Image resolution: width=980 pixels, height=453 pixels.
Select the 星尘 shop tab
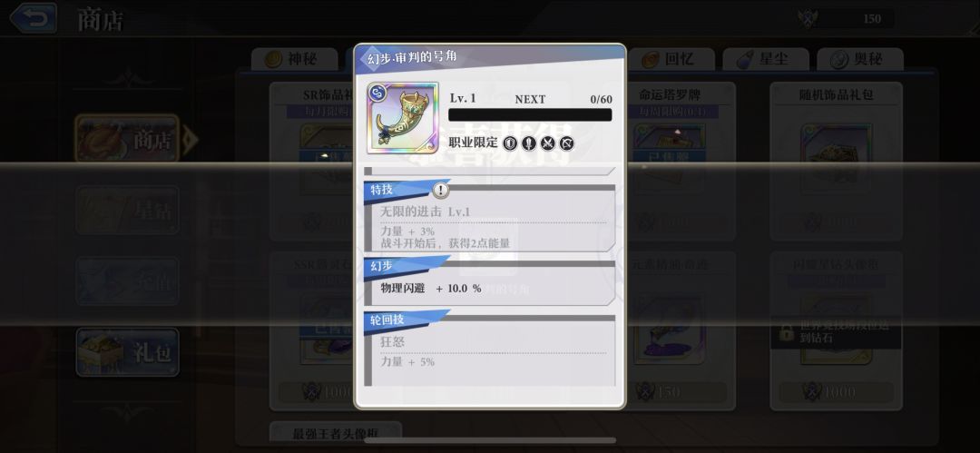click(766, 59)
